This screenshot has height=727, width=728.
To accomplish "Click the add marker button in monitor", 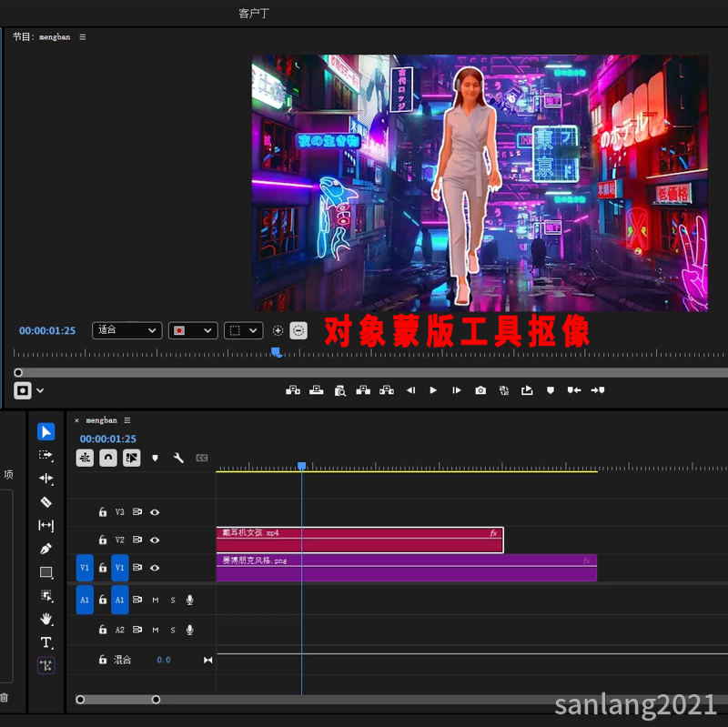I will point(551,390).
